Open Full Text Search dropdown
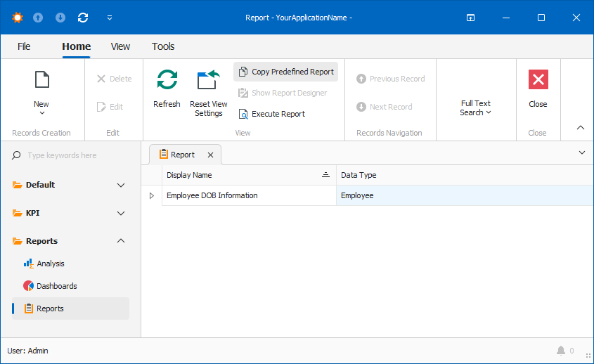Image resolution: width=594 pixels, height=364 pixels. 475,108
